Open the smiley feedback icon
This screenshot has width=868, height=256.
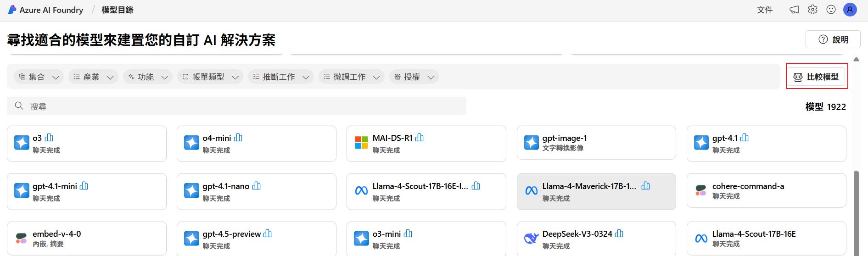[x=831, y=10]
